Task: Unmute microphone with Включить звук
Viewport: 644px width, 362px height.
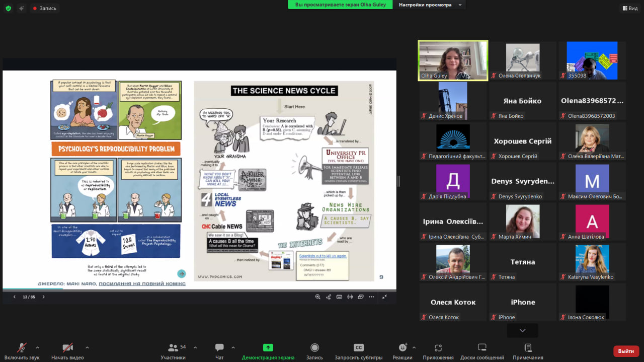Action: (x=22, y=351)
